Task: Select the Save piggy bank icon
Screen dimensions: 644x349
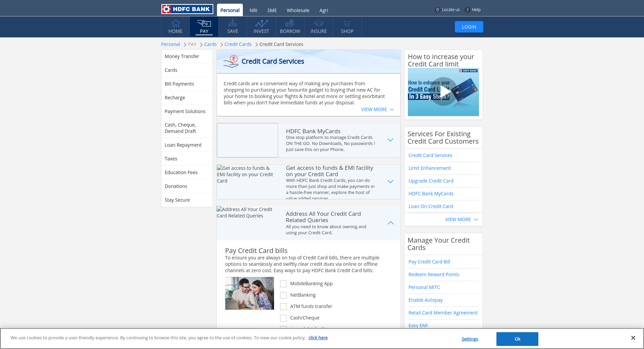Action: click(232, 23)
